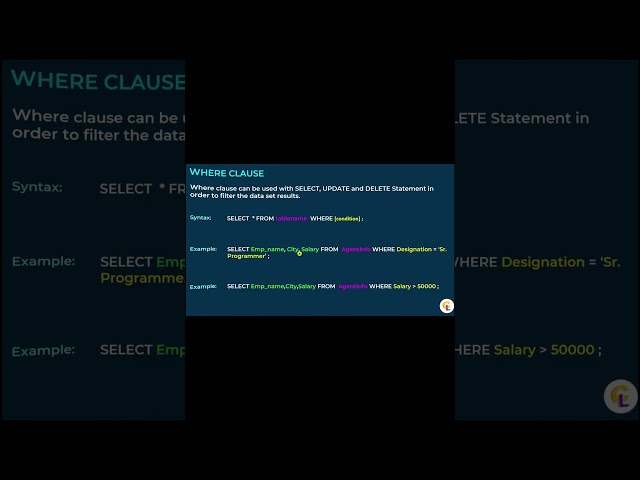Click the large background "Salary > 50000" text
Image resolution: width=640 pixels, height=480 pixels.
[544, 350]
